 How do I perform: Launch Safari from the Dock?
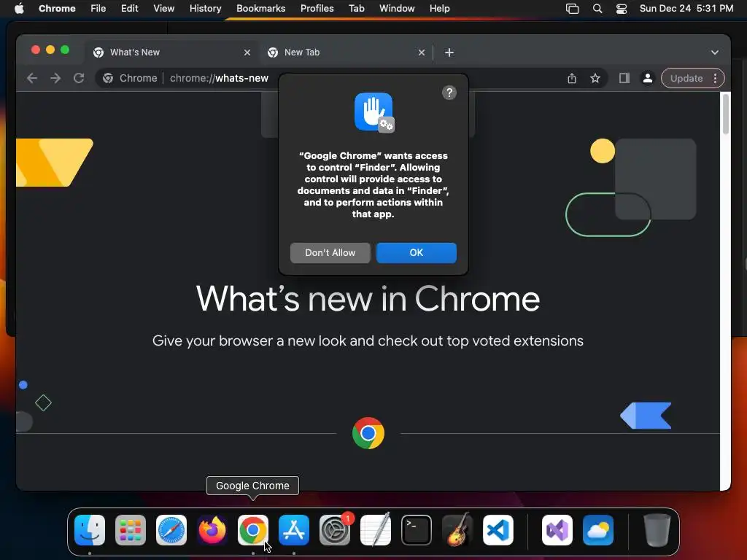tap(171, 530)
